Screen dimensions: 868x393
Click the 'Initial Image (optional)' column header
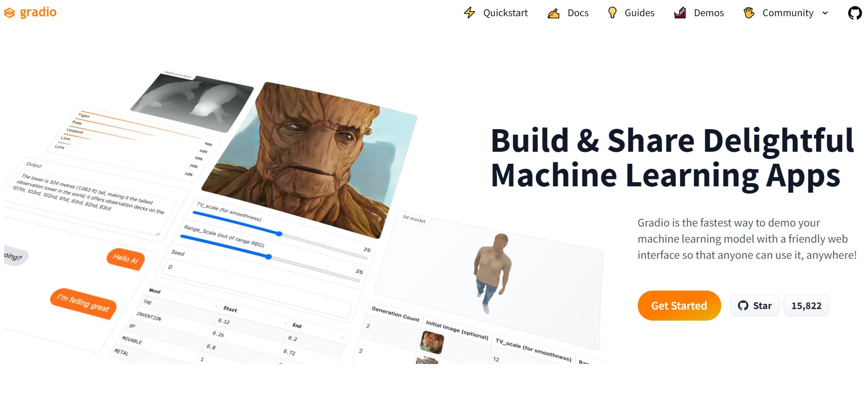(x=457, y=330)
